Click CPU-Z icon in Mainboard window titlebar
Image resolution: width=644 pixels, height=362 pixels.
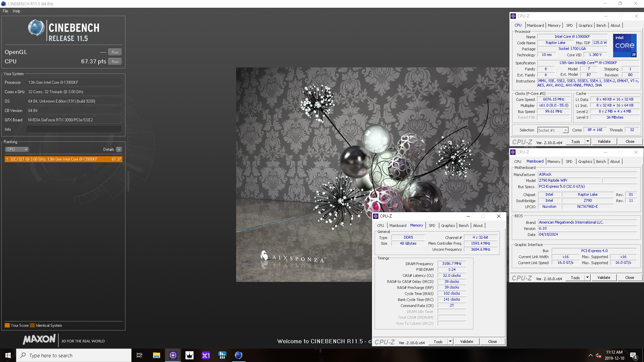coord(513,152)
